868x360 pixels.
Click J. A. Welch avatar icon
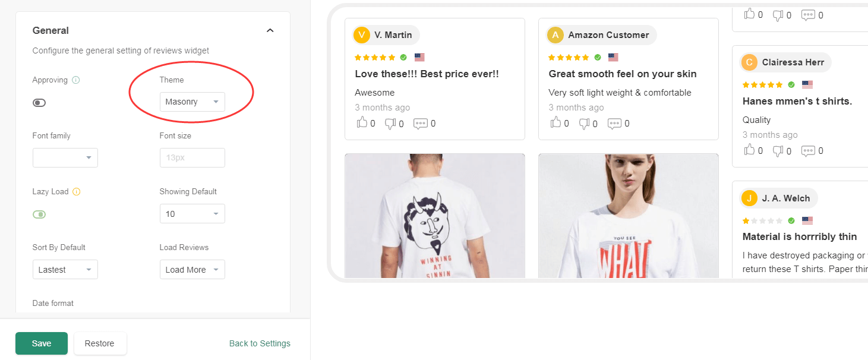click(750, 198)
